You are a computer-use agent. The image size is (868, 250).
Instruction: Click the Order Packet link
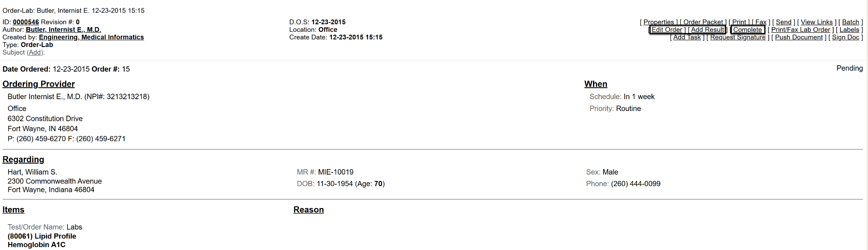click(703, 22)
